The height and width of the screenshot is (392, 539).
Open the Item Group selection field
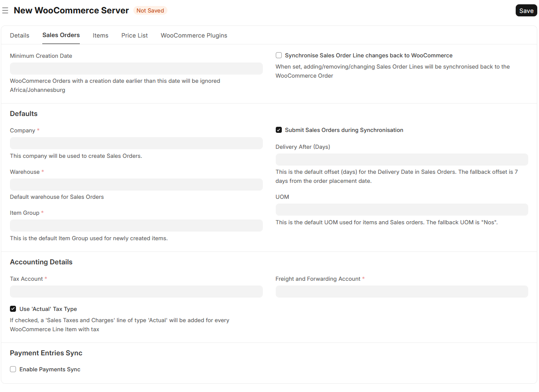(136, 226)
